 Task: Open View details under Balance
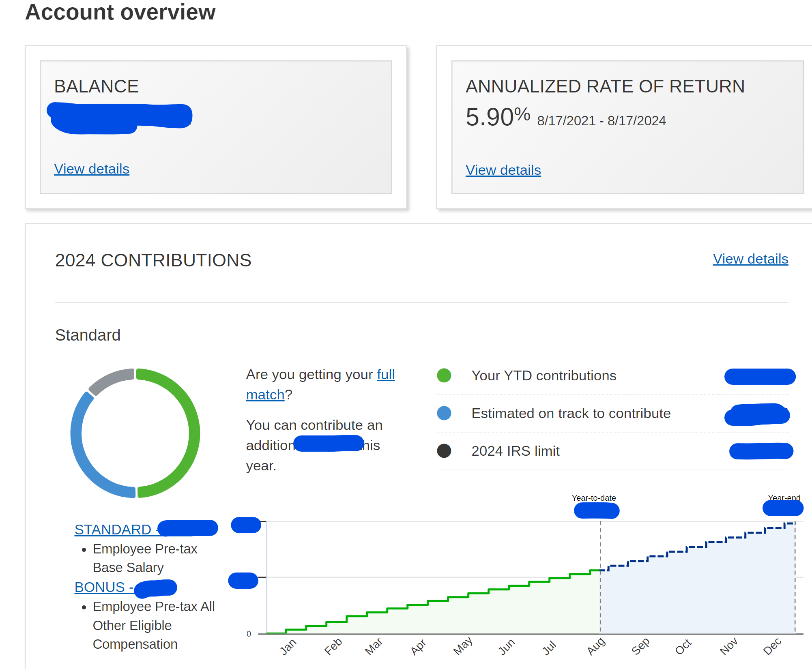pos(91,169)
